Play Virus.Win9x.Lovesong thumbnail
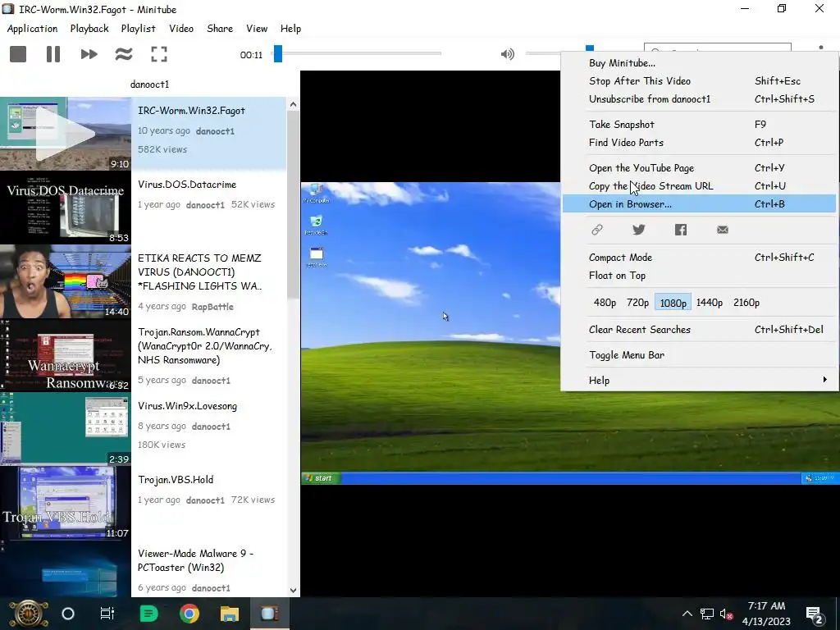Image resolution: width=840 pixels, height=630 pixels. 66,429
